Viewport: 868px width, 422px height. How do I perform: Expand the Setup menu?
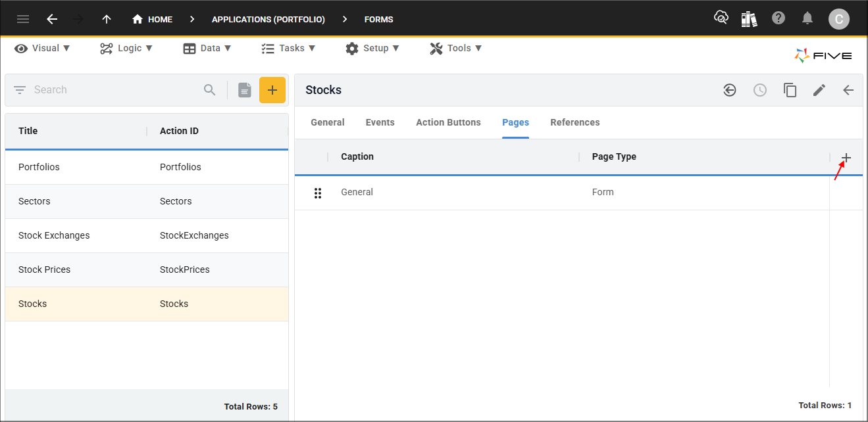(372, 48)
